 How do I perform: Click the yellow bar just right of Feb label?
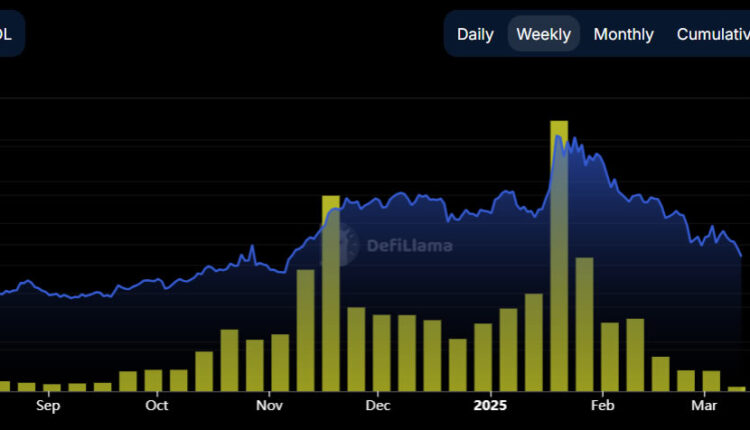point(610,356)
